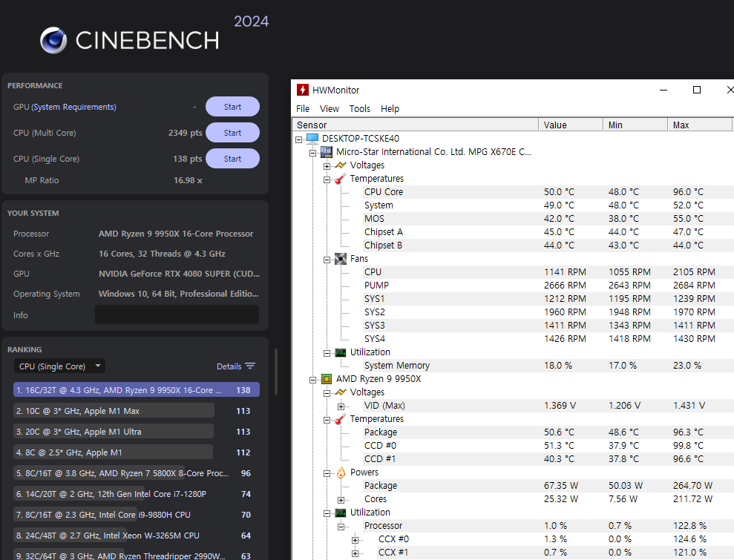Select the Ryzen 7 5800X ranking row

137,473
